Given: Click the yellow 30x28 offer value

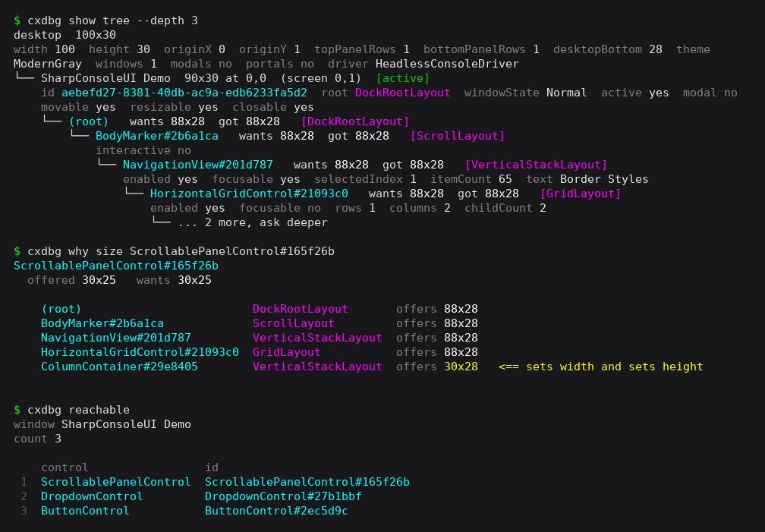Looking at the screenshot, I should coord(461,367).
